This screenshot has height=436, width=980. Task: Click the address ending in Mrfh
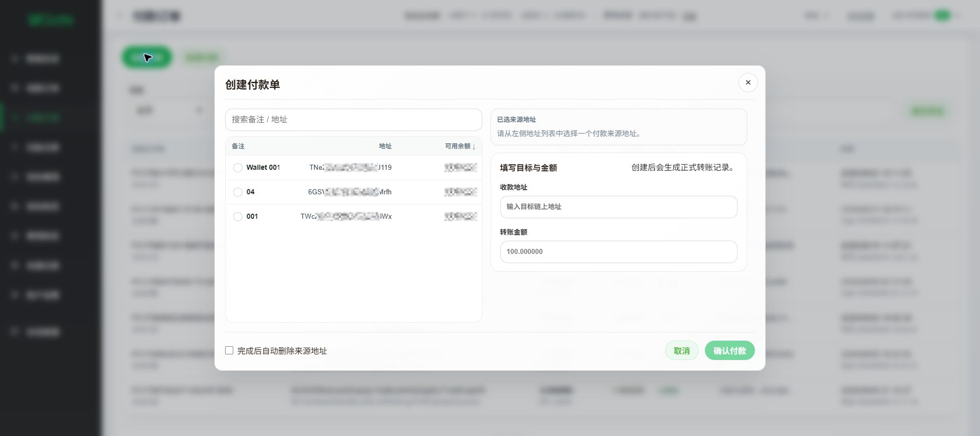tap(350, 192)
